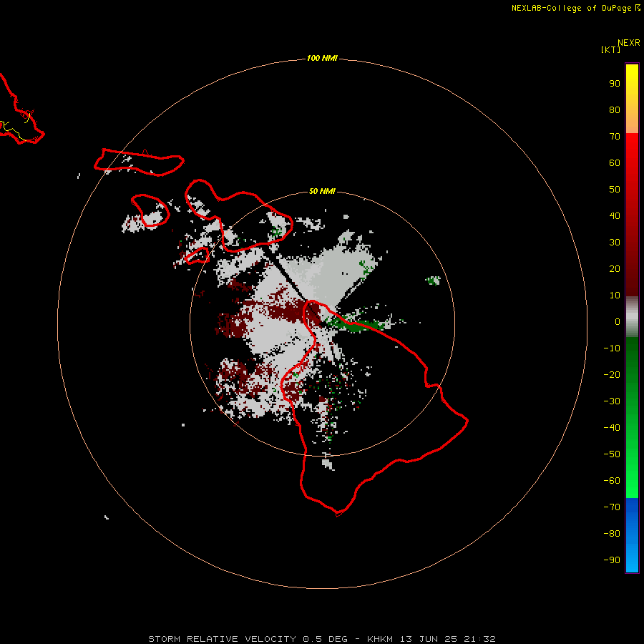
Task: Click the 80 value on velocity scale
Action: (615, 110)
